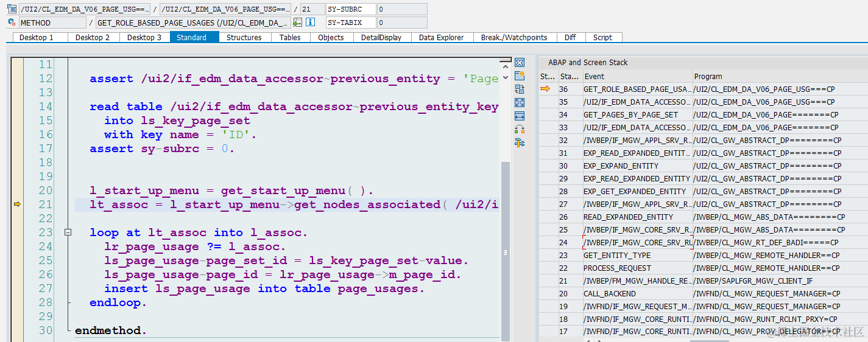The height and width of the screenshot is (342, 868).
Task: Click the New Tool icon
Action: coord(520,76)
